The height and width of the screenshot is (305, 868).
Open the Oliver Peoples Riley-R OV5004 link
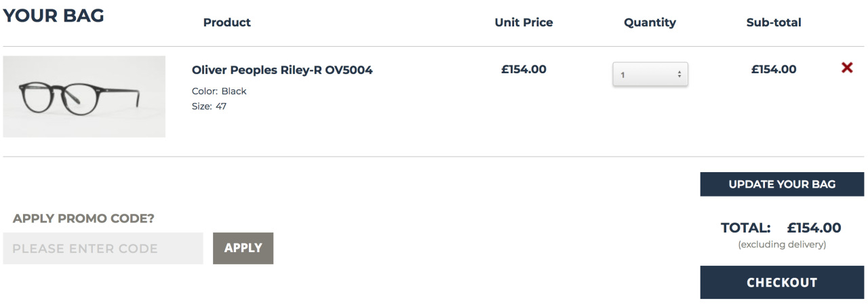[282, 70]
